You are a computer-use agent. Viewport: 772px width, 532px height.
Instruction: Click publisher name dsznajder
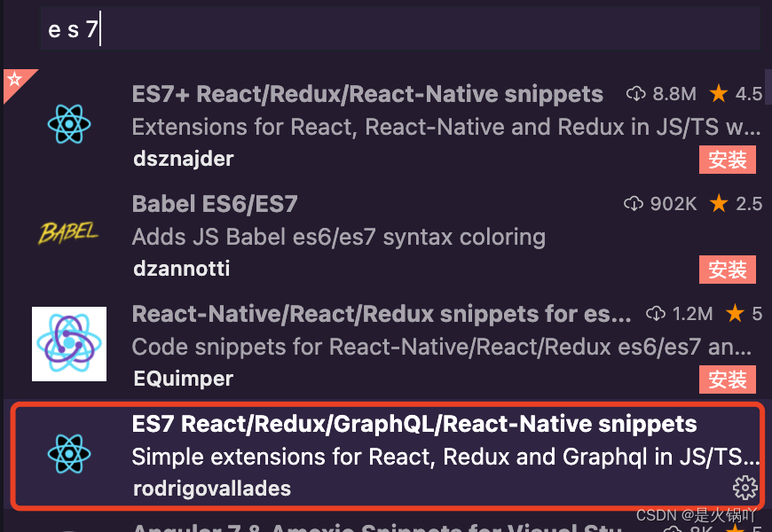point(181,159)
